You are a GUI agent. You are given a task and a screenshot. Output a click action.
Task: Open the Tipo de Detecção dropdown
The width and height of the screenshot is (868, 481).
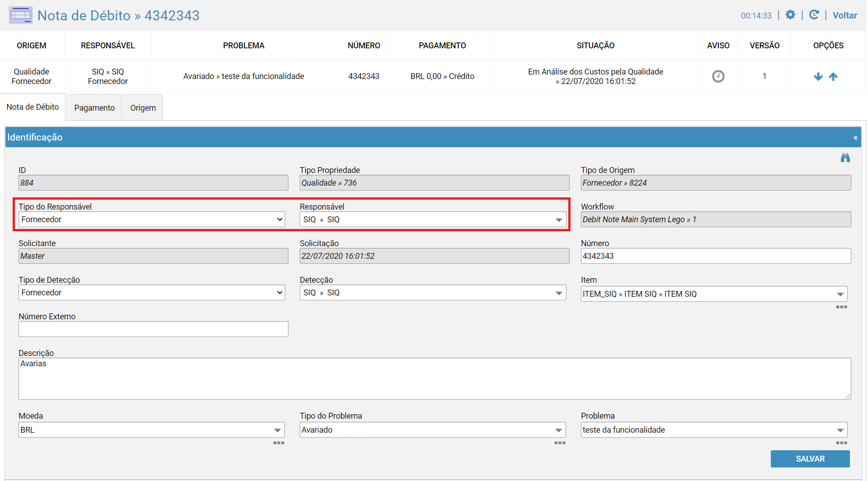[x=152, y=293]
